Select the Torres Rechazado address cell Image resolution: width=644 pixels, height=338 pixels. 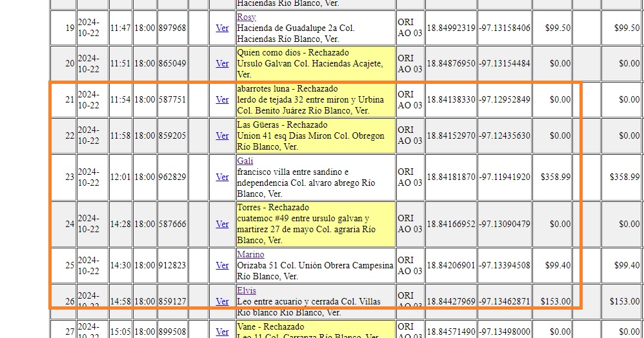315,224
